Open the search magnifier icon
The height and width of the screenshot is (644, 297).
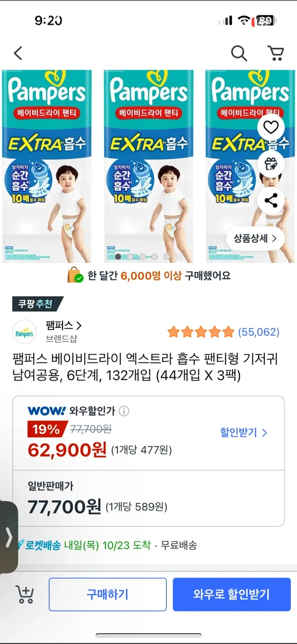click(239, 53)
